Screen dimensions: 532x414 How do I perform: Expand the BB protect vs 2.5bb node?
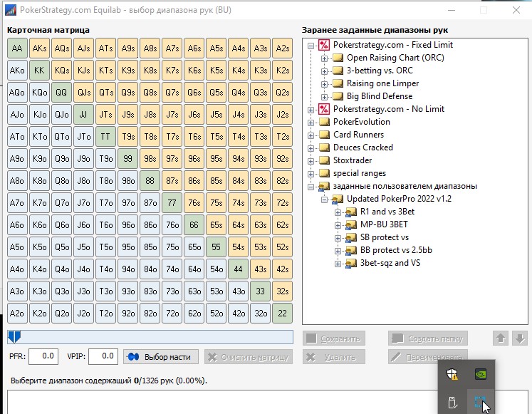coord(338,251)
